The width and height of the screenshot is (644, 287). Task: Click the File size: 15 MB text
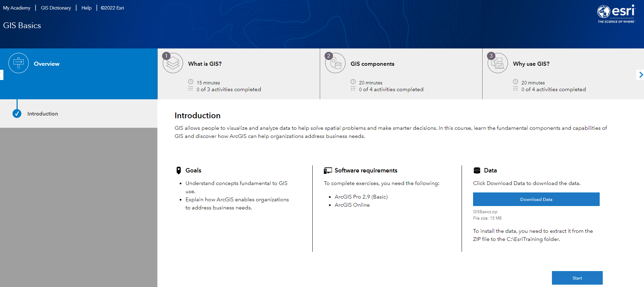point(487,218)
